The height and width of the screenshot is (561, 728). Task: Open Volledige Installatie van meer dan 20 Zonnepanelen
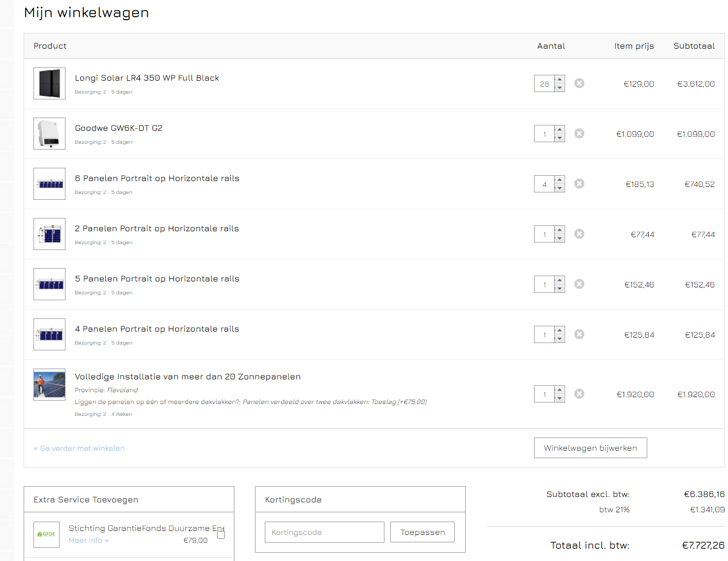pyautogui.click(x=188, y=376)
